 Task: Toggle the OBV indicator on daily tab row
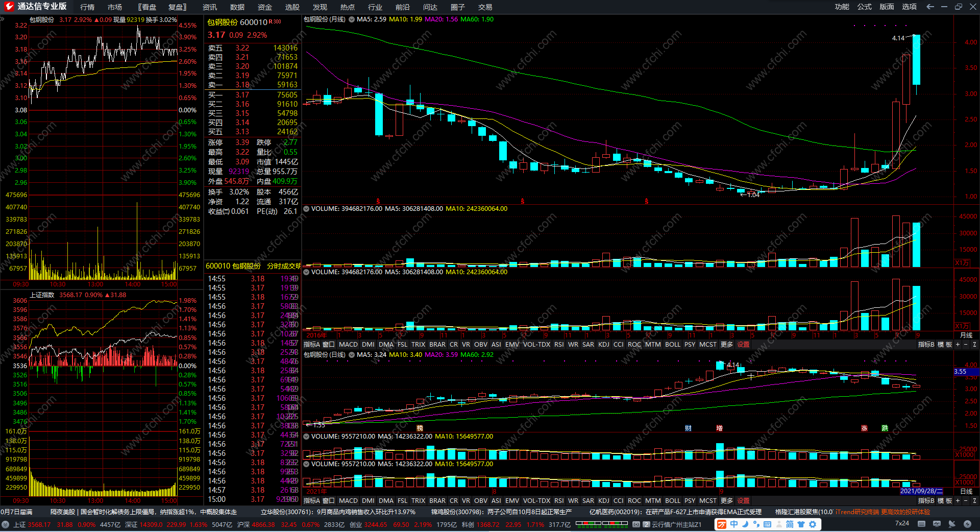481,501
